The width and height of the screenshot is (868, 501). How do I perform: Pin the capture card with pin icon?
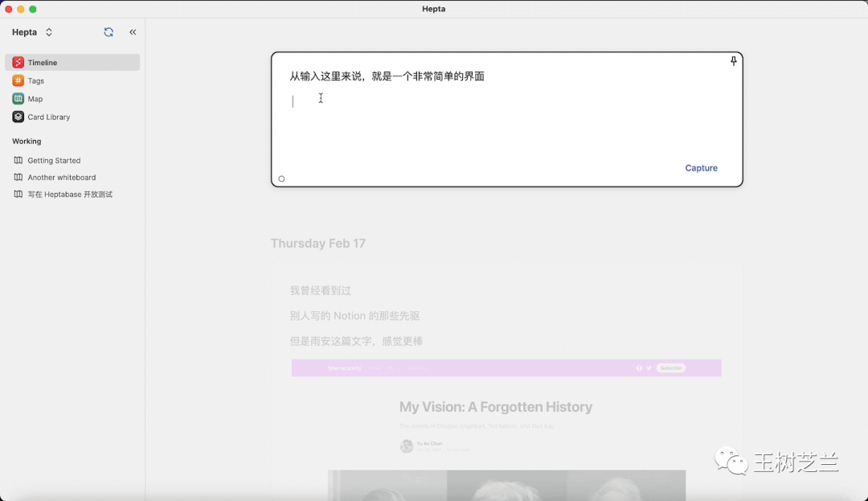[734, 61]
